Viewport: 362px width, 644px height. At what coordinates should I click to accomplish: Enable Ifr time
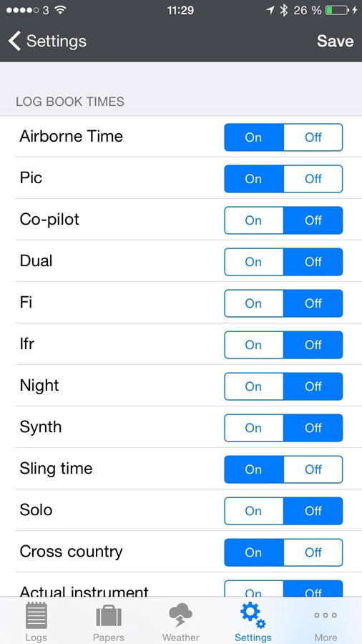(x=254, y=345)
